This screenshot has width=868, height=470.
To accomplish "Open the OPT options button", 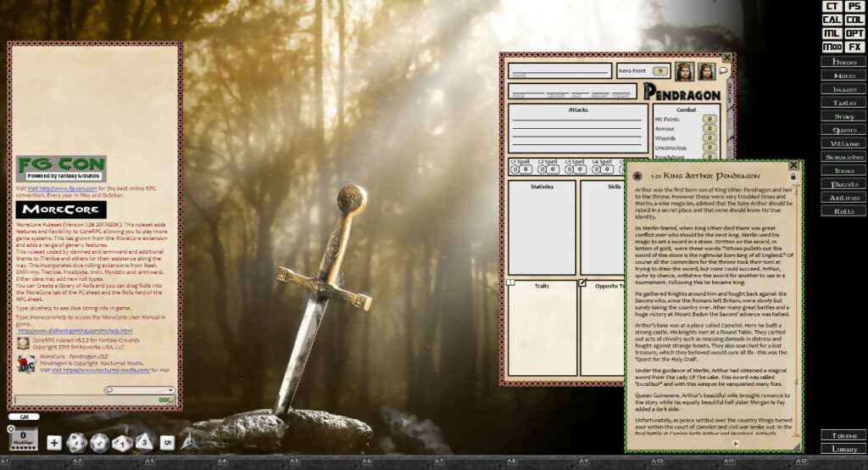I will (x=854, y=34).
